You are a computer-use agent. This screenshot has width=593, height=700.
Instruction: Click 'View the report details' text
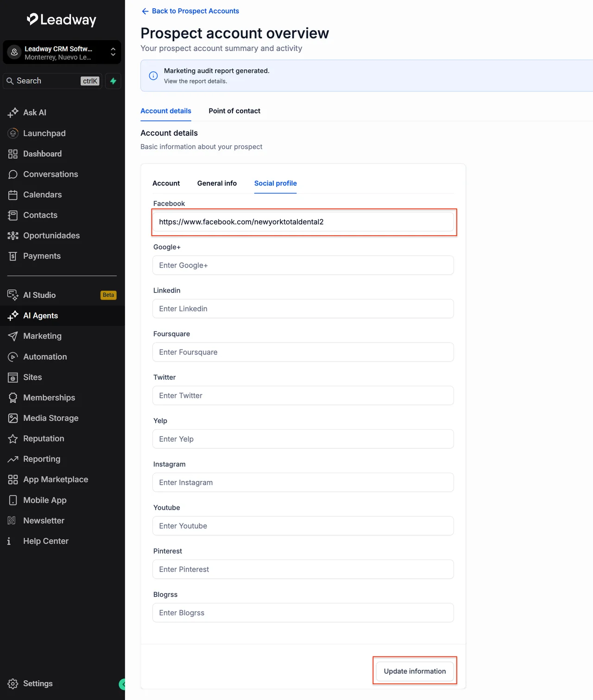[196, 81]
